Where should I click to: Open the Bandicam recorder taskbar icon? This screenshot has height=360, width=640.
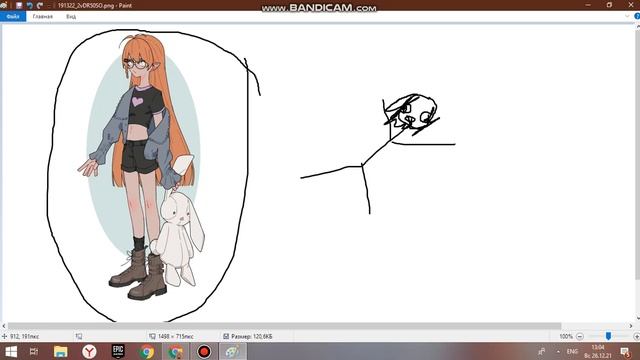204,351
